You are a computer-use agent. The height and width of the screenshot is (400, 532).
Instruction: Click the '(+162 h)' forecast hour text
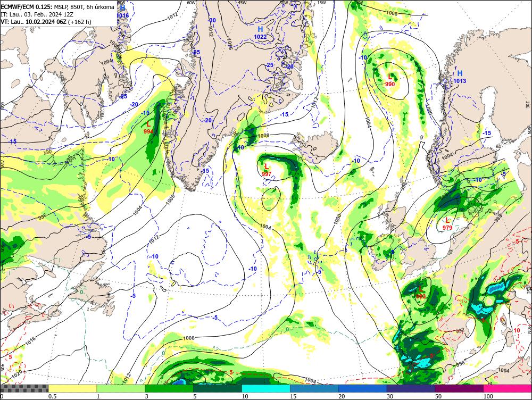tap(79, 22)
